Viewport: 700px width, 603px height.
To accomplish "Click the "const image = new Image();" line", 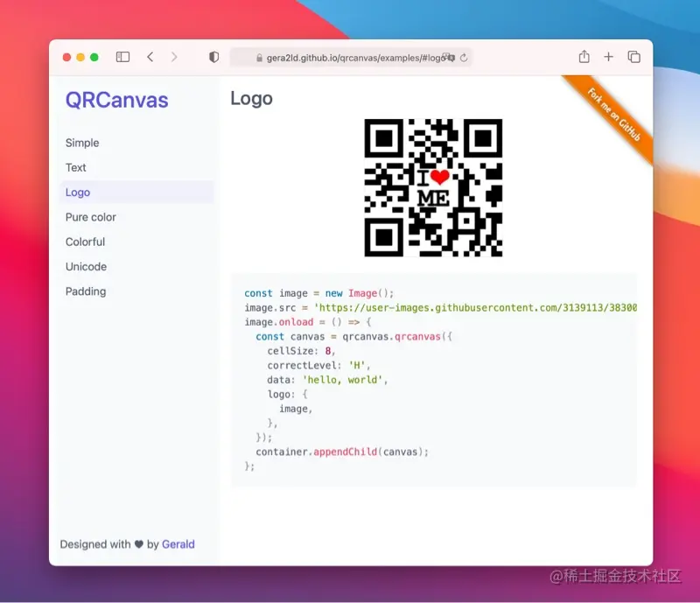I will click(x=318, y=293).
